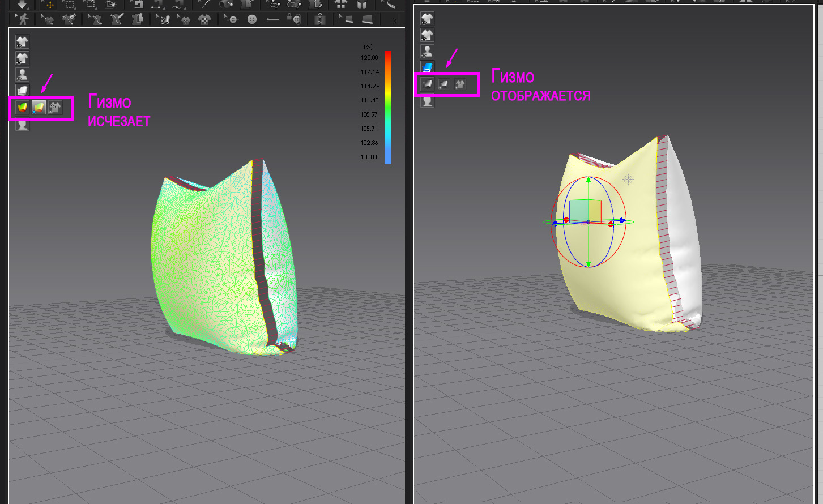The image size is (823, 504).
Task: Choose the draw styleline pen-nib tool
Action: [69, 19]
